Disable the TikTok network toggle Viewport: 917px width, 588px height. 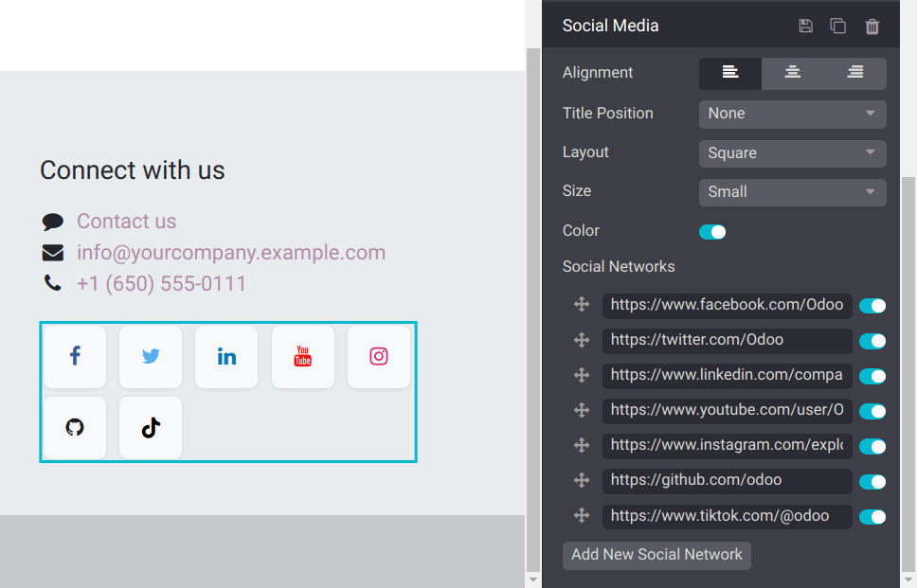coord(872,517)
